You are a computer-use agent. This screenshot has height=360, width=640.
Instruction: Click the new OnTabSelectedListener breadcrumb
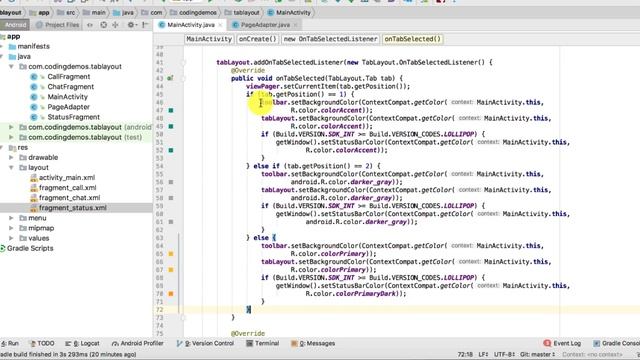(x=331, y=39)
